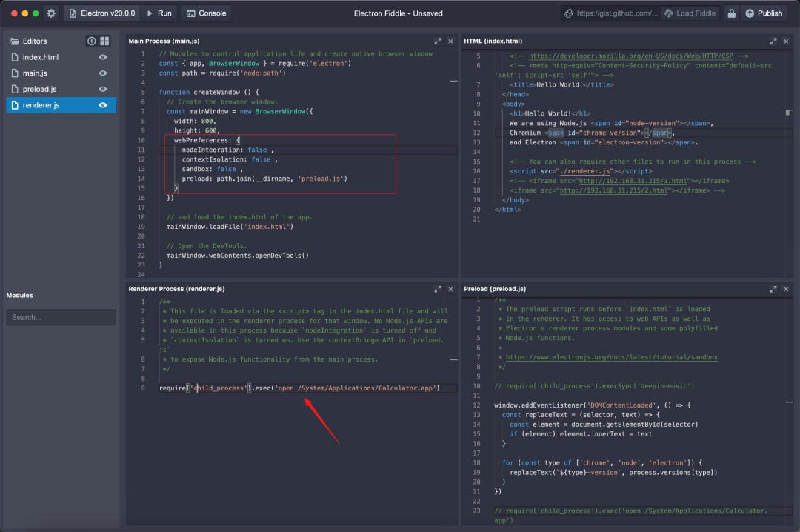Click the 'replaceText(`${type}-version`' line
Viewport: 800px width, 532px height.
tap(613, 472)
